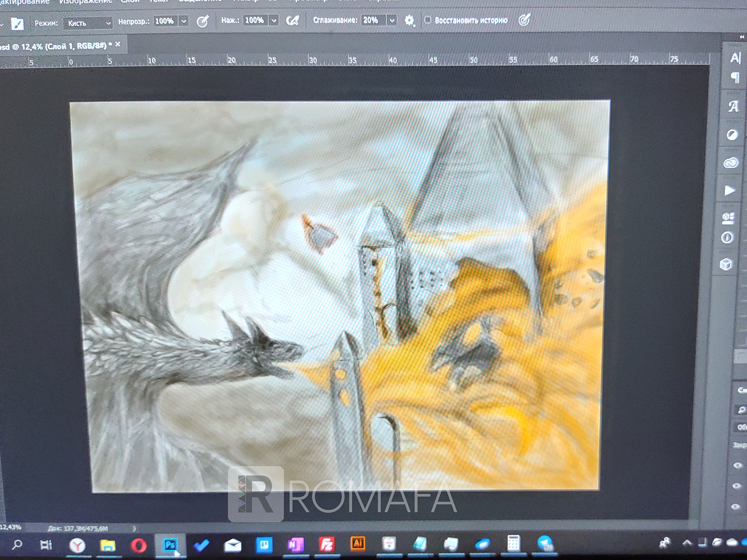Toggle the middle layer's eye icon
The height and width of the screenshot is (560, 747).
738,486
